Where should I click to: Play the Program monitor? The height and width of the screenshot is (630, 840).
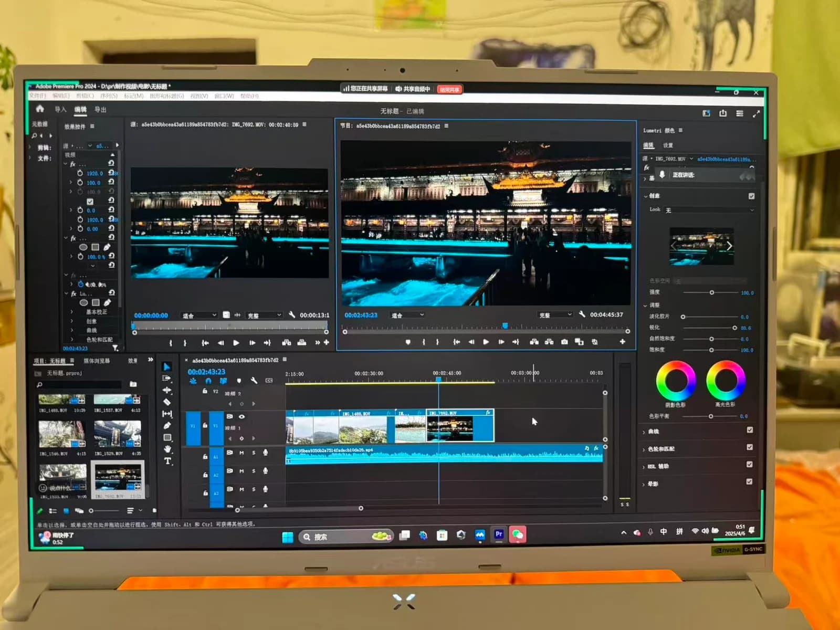[x=486, y=342]
